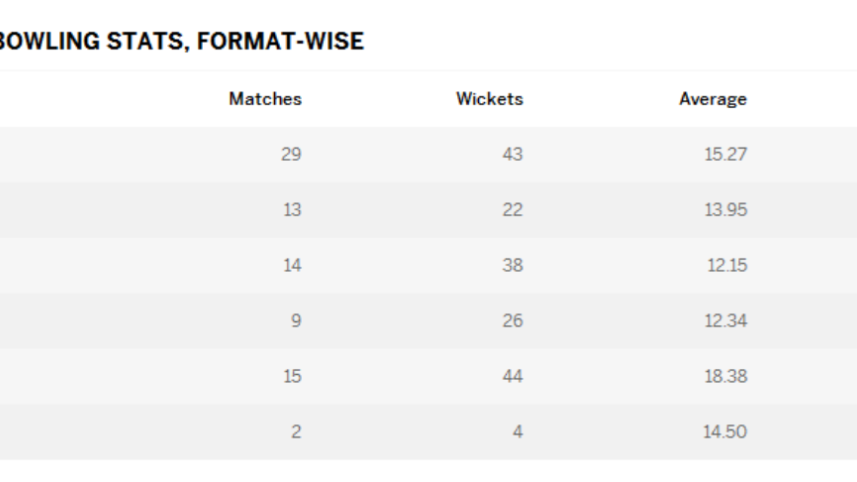Select the 29 matches cell
857x482 pixels.
[x=292, y=155]
